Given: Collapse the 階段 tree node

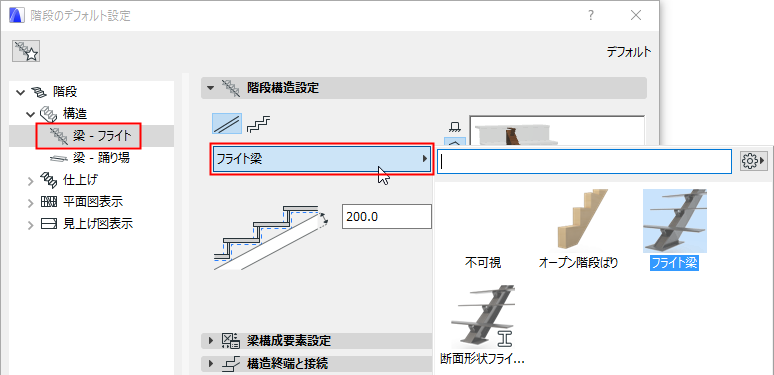Looking at the screenshot, I should [21, 92].
